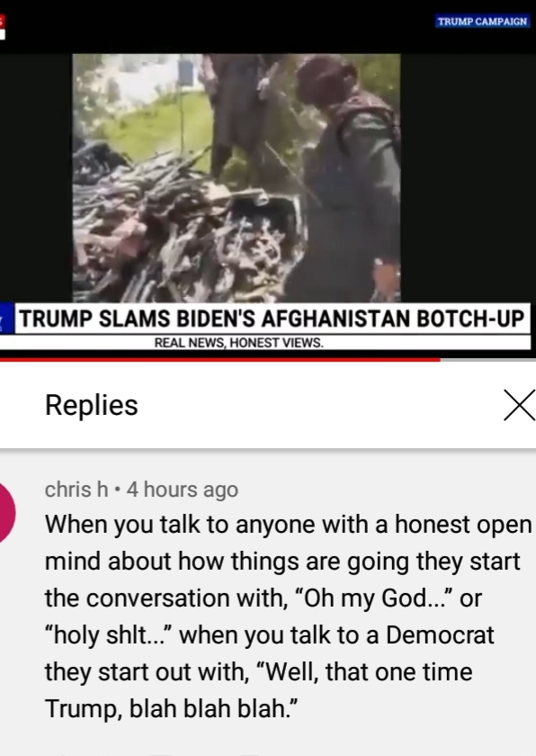The width and height of the screenshot is (536, 756).
Task: Tap the blue network logo beside the headline
Action: click(6, 319)
